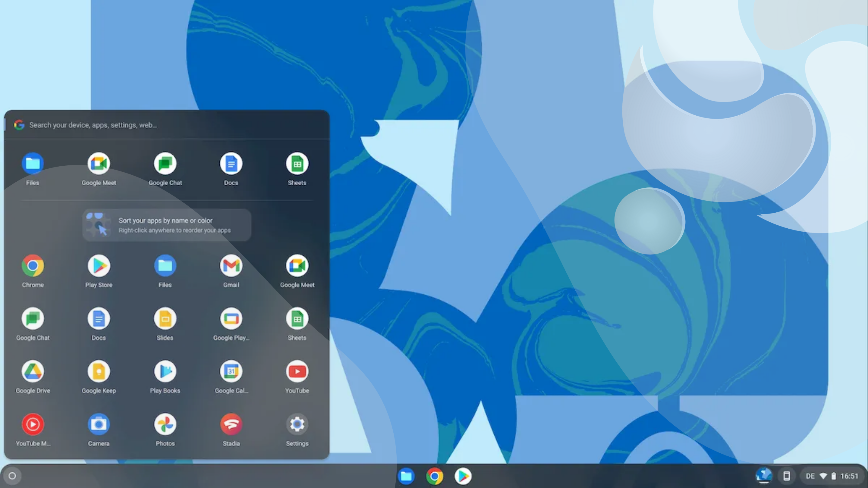
Task: Open Sheets in the recent apps row above the divider
Action: click(297, 164)
